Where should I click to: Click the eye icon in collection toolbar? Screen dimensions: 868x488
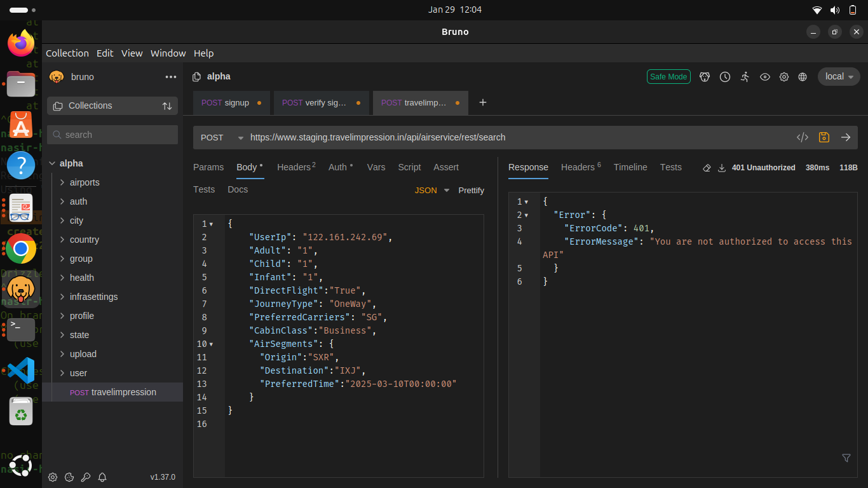[765, 77]
